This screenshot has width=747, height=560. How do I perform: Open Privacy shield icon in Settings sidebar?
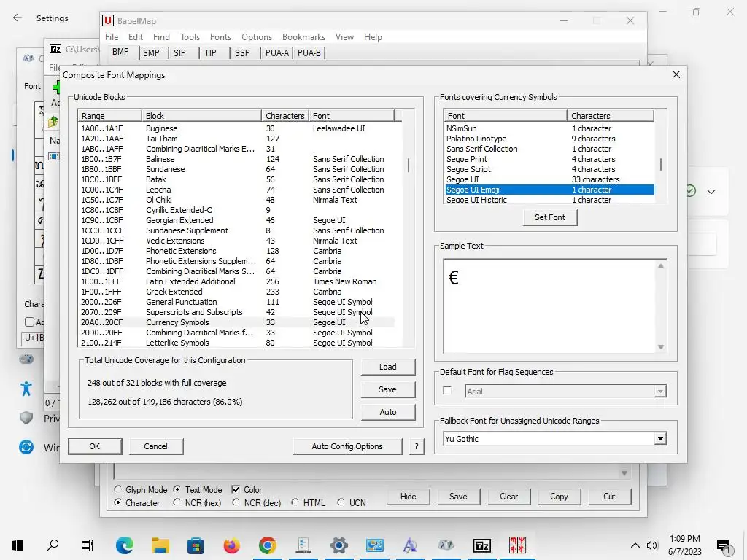pyautogui.click(x=26, y=418)
